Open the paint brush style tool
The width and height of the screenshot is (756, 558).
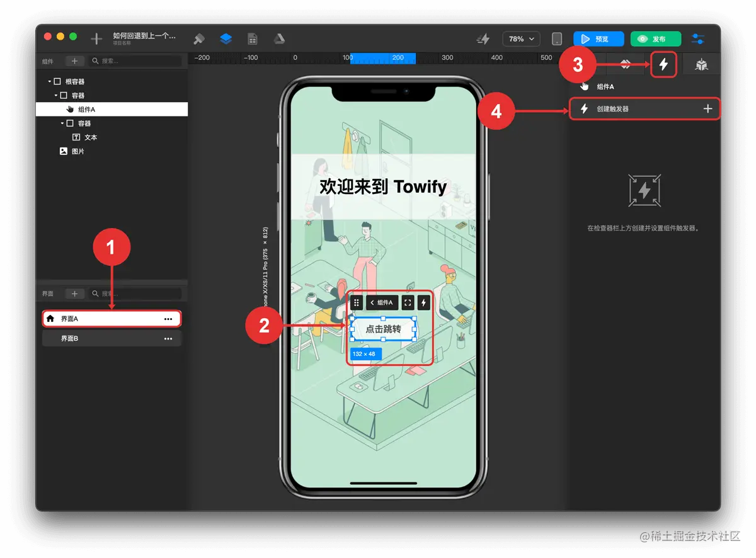pos(199,39)
